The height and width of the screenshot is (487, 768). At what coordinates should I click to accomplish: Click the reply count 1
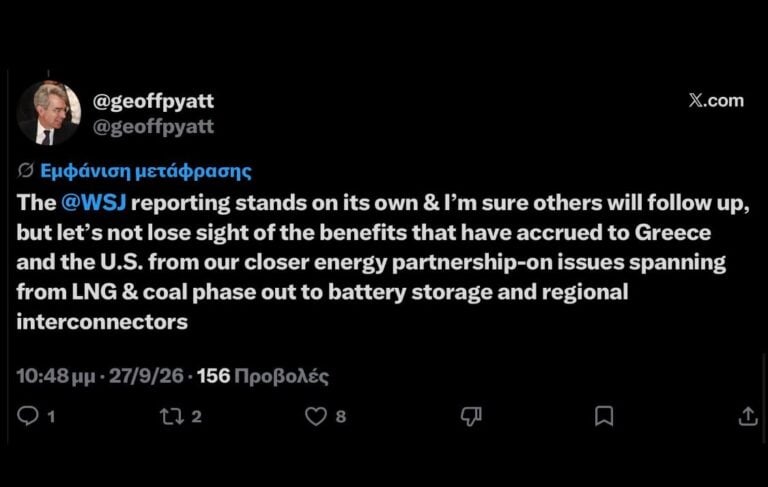(51, 417)
